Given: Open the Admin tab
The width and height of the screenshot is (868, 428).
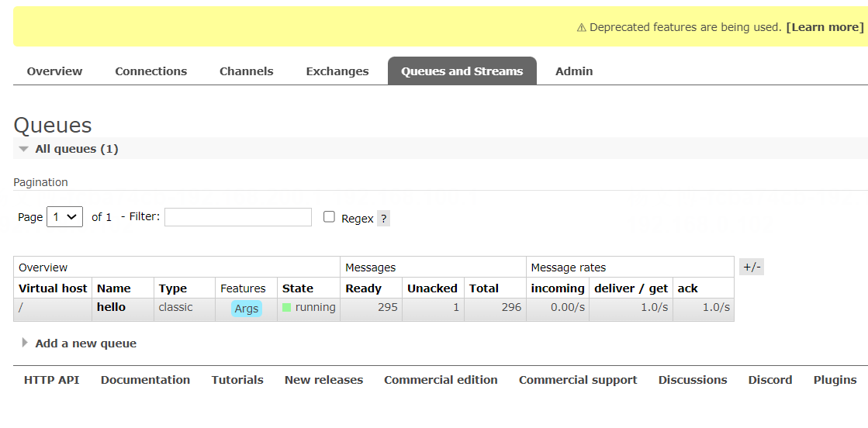Looking at the screenshot, I should [x=574, y=71].
